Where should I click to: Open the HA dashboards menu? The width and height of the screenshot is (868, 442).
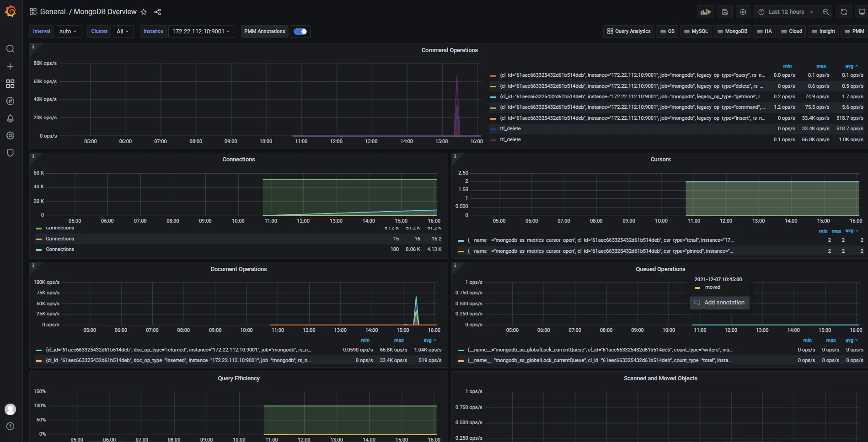[x=764, y=32]
